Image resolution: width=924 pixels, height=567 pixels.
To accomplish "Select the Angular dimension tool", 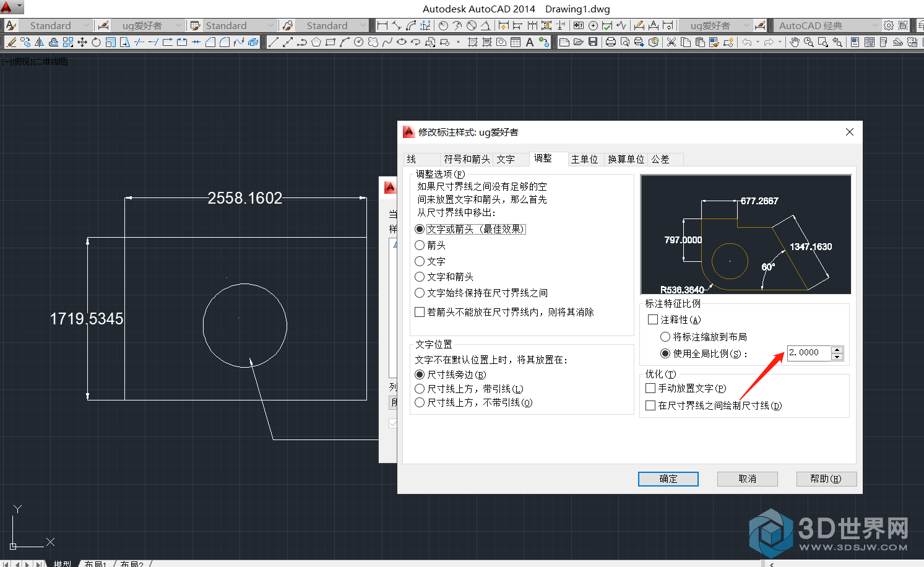I will pyautogui.click(x=486, y=25).
